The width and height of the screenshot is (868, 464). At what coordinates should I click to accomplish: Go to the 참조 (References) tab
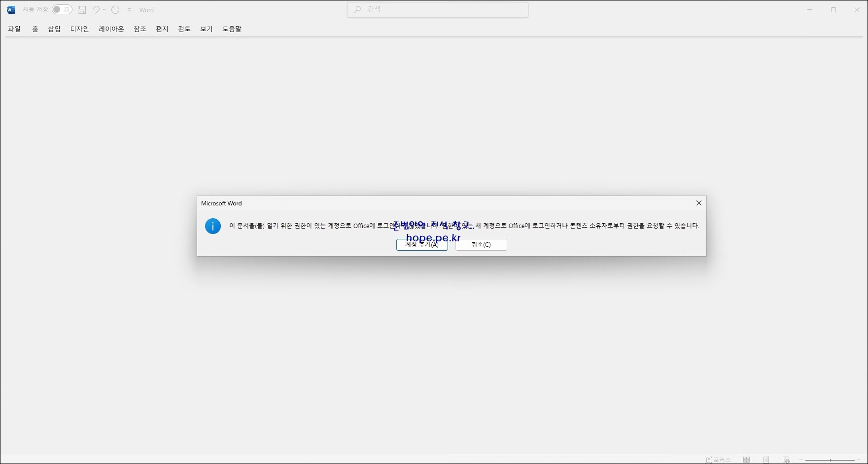point(140,29)
